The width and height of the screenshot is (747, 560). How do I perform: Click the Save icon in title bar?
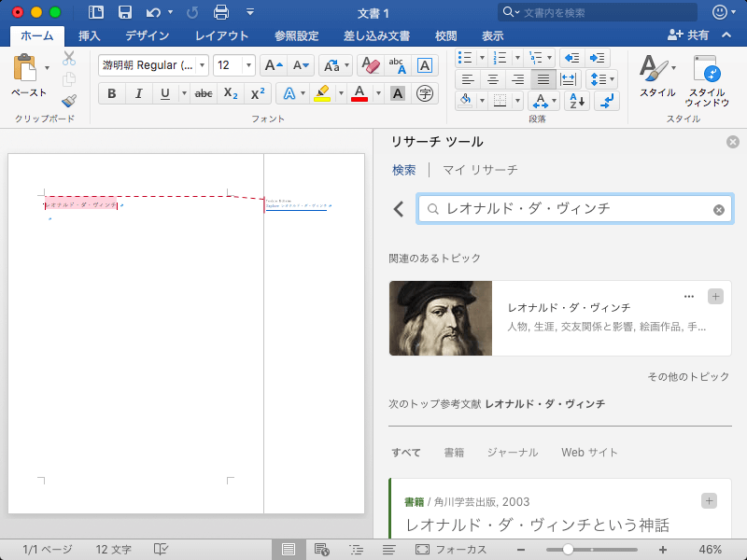[x=124, y=12]
